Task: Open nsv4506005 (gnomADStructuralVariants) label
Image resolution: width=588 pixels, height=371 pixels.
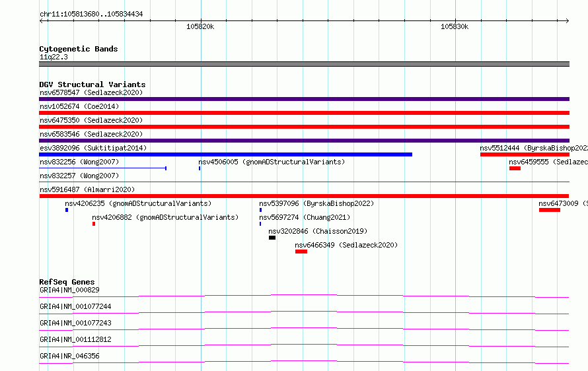Action: (x=272, y=162)
